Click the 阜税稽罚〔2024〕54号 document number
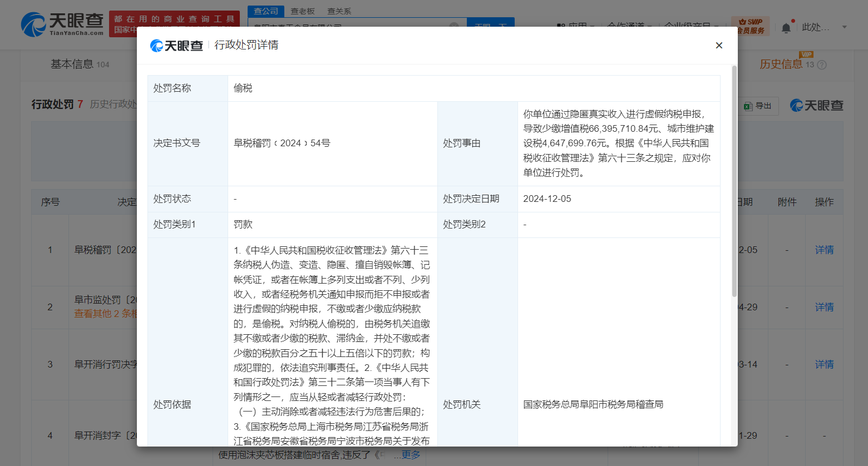The width and height of the screenshot is (868, 466). point(282,143)
